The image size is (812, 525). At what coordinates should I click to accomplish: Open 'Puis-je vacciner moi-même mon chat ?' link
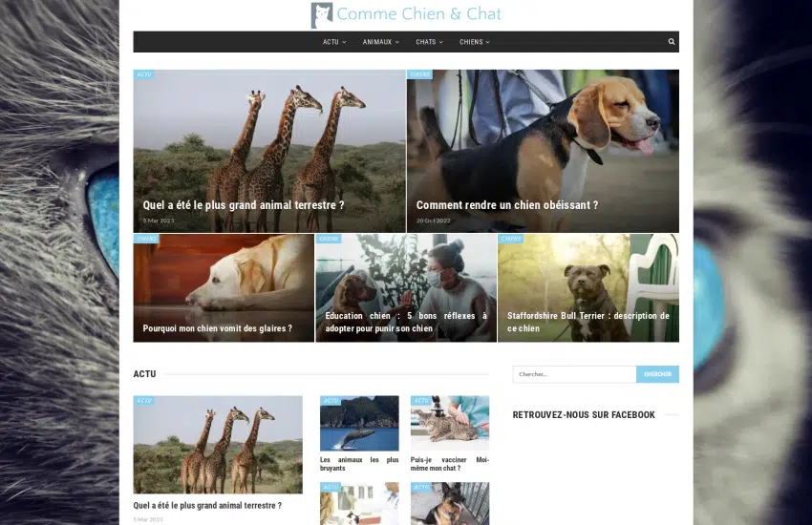[x=449, y=463]
